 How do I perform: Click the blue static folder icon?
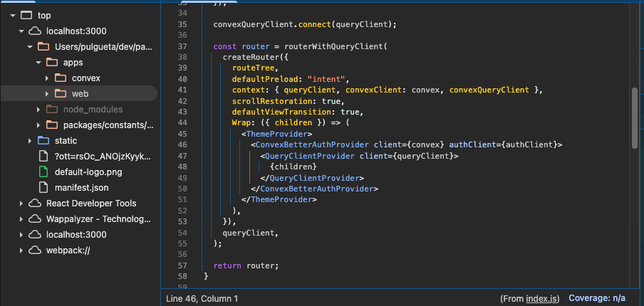pyautogui.click(x=43, y=140)
